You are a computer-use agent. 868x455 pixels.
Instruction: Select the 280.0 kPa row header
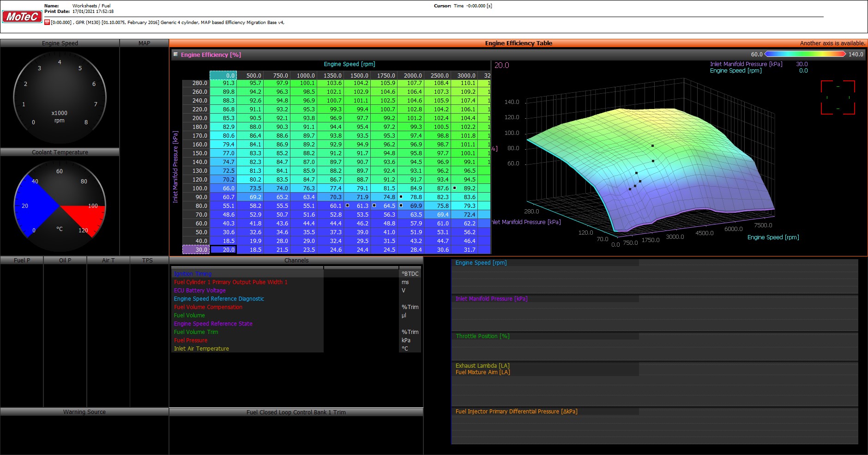click(x=196, y=83)
